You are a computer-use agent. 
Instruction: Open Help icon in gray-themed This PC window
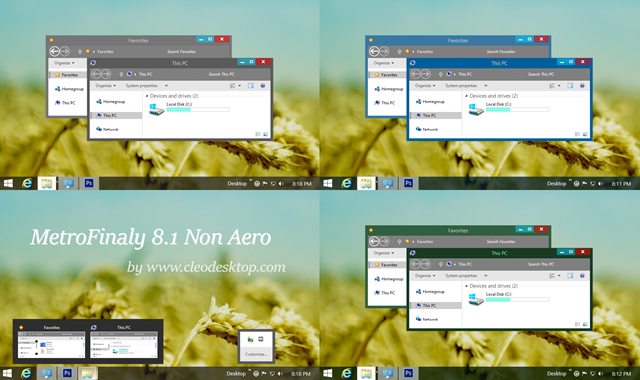coord(263,86)
